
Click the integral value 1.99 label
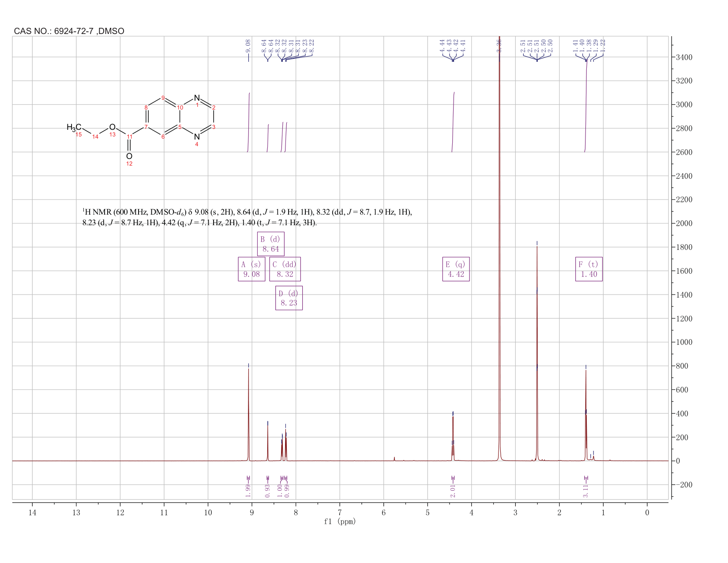point(248,490)
